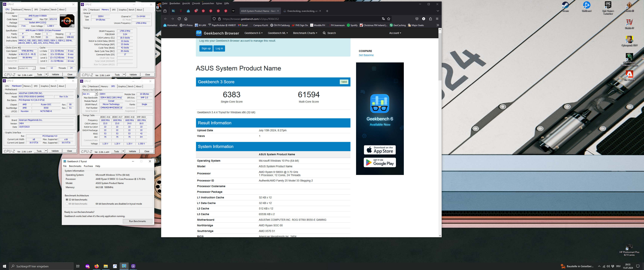Expand the Geekbench ML dropdown
644x270 pixels.
(x=278, y=33)
